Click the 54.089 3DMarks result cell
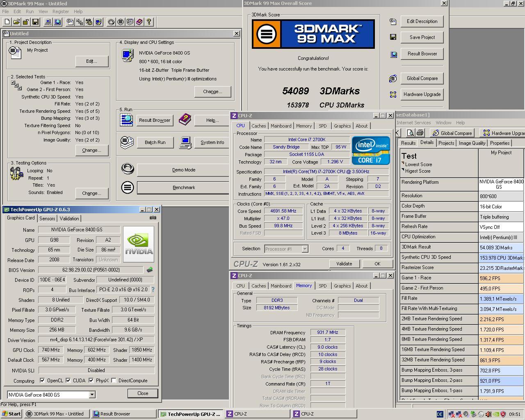 (501, 247)
